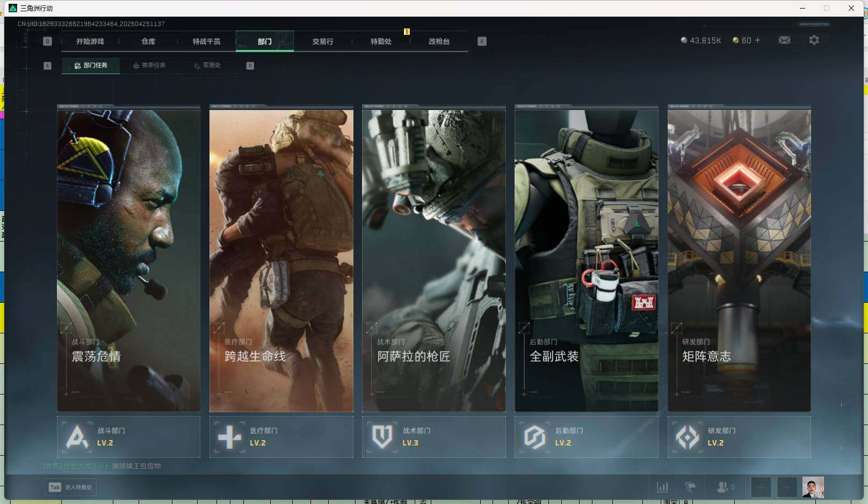Click the world chat message 擒贼擒王包信物
This screenshot has width=868, height=504.
136,466
